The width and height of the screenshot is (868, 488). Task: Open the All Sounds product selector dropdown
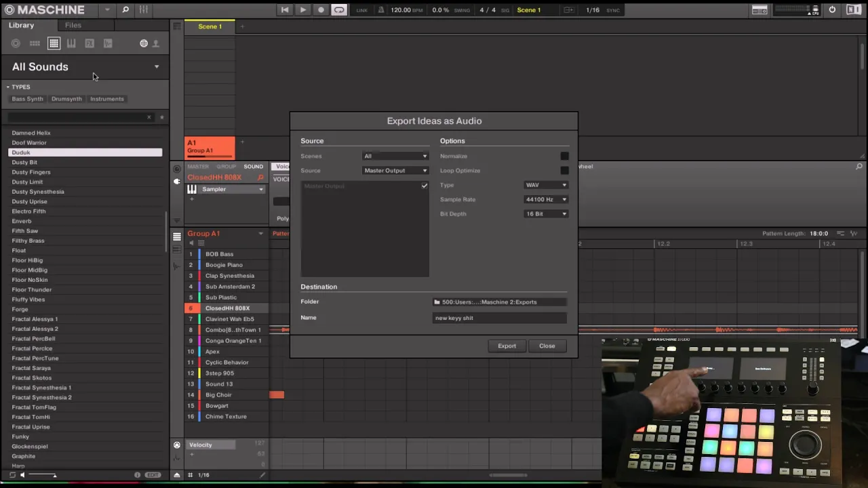click(157, 66)
